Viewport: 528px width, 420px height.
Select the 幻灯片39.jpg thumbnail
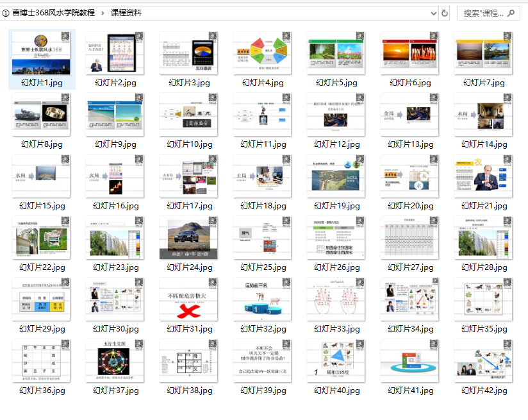[262, 362]
